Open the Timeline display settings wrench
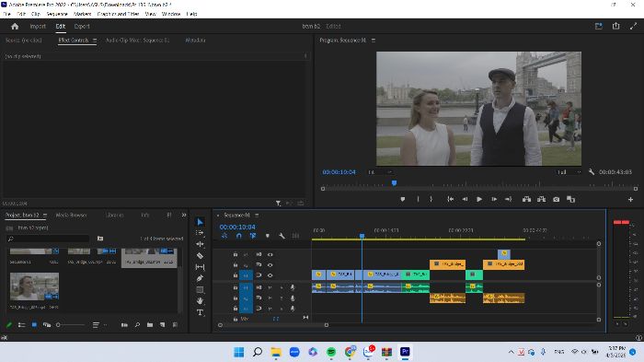The image size is (644, 362). pos(282,236)
